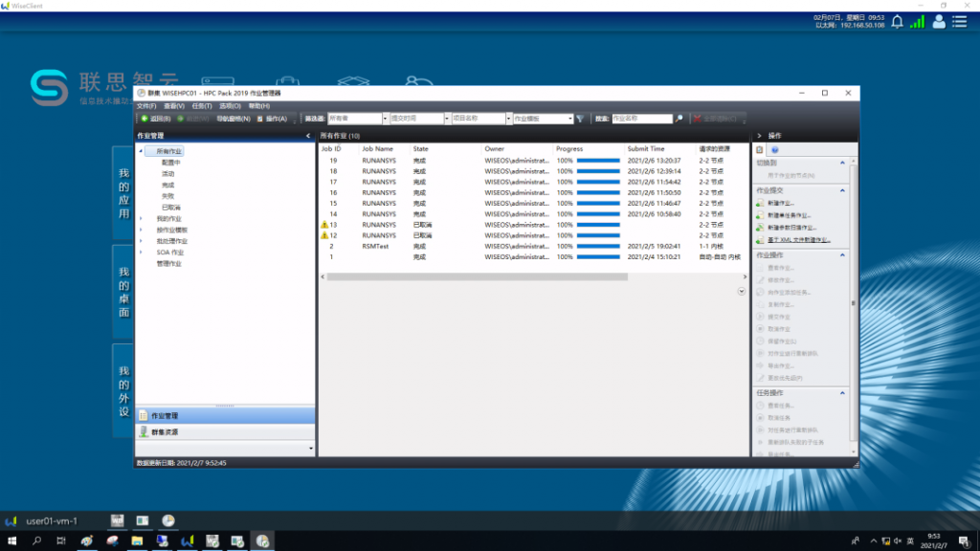This screenshot has width=980, height=551.
Task: Click the volume icon in the system tray
Action: tap(898, 541)
